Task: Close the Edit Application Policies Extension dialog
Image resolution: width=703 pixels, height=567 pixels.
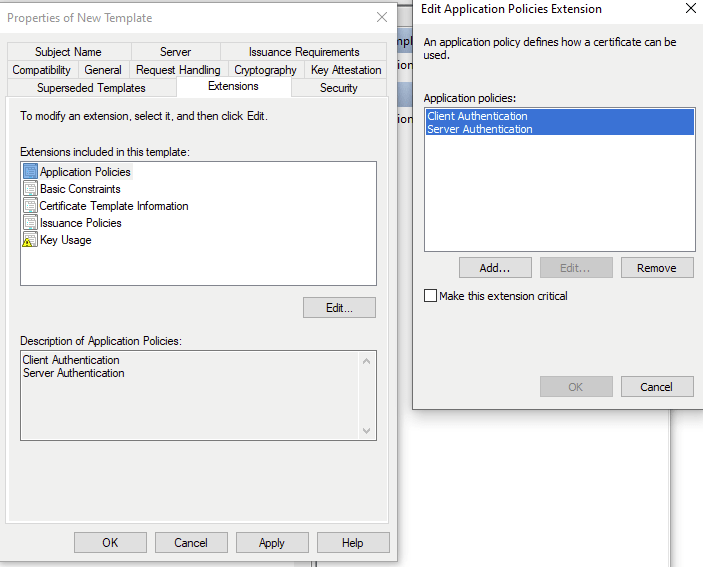Action: (691, 9)
